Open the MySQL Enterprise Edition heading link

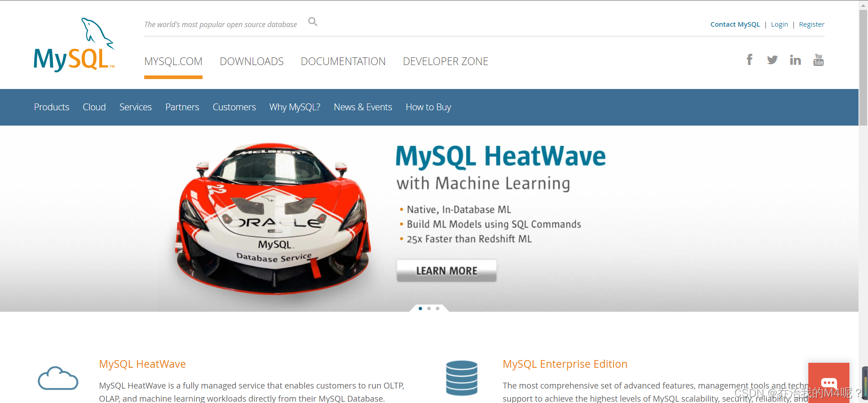click(x=565, y=364)
